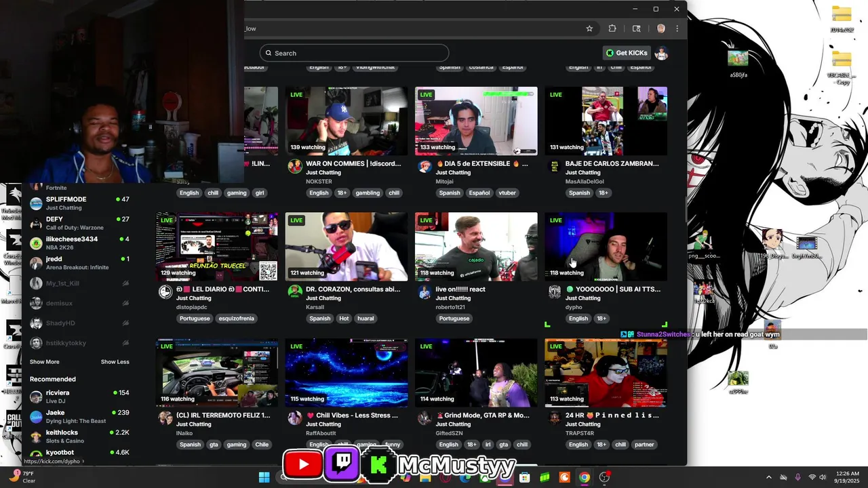This screenshot has width=868, height=488.
Task: Filter by the Hot tag under Karsall
Action: [344, 319]
